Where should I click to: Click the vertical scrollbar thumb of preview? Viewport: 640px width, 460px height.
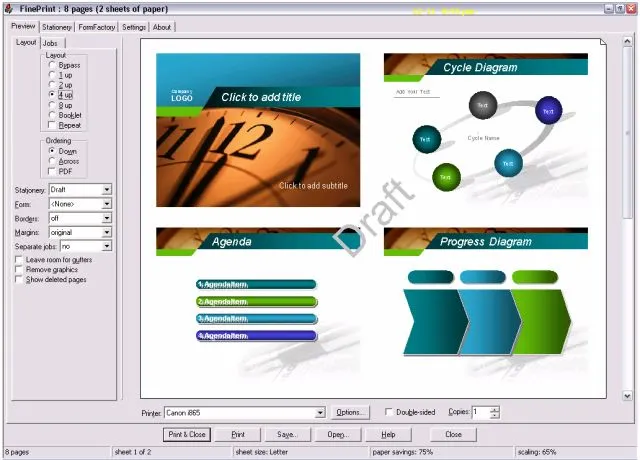tap(627, 133)
